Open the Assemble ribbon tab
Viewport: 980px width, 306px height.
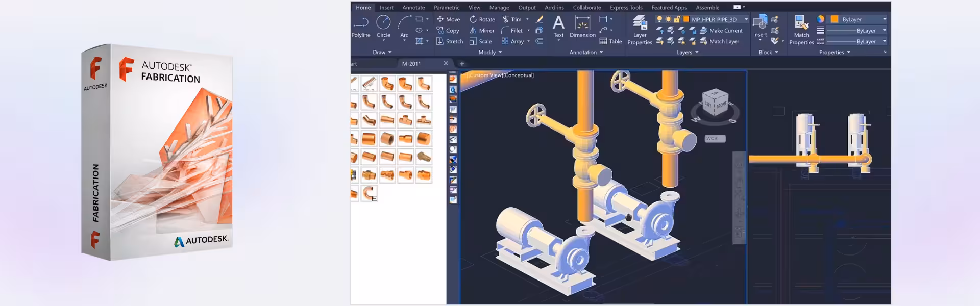click(x=707, y=7)
